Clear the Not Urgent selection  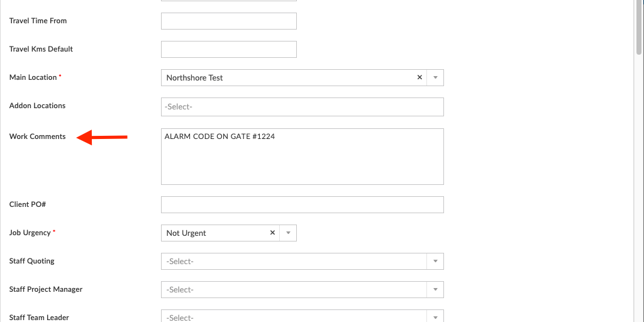point(272,233)
